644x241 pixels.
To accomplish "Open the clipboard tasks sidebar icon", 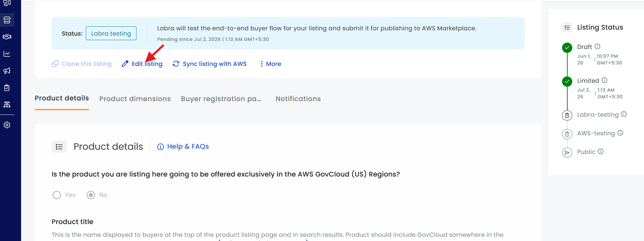I will click(x=7, y=88).
